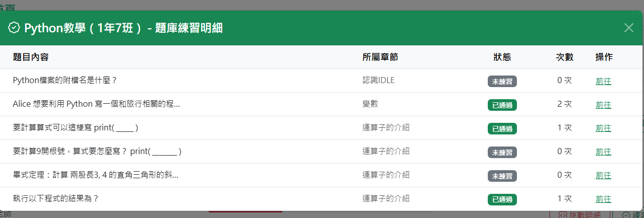Click 前往 for the 9開根號 question
This screenshot has height=218, width=644.
click(x=603, y=152)
